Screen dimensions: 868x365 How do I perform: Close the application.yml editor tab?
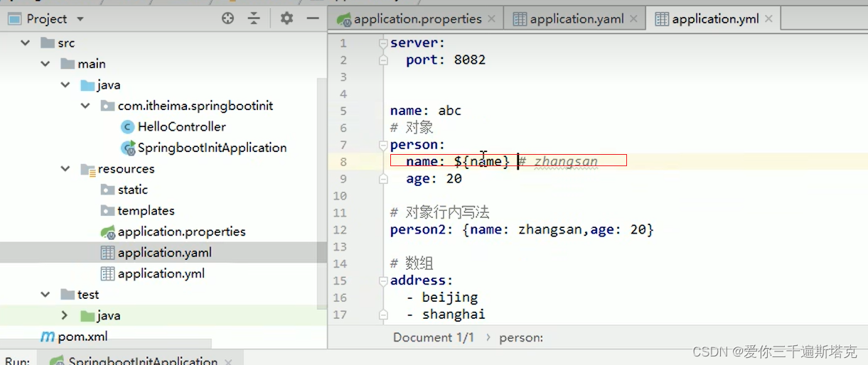coord(768,19)
